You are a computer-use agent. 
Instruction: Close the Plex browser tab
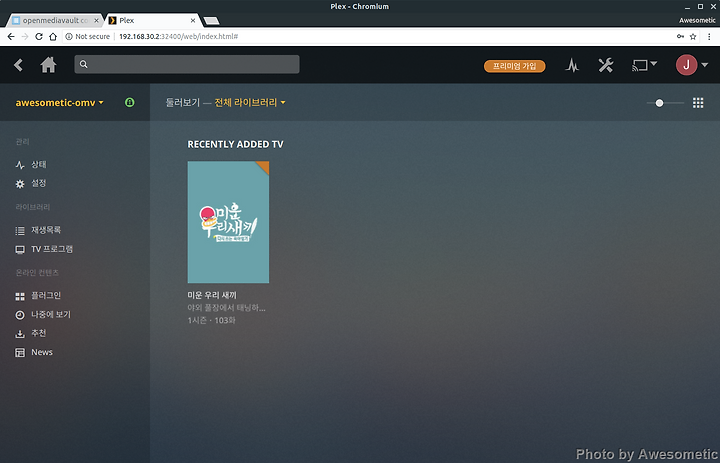tap(193, 20)
